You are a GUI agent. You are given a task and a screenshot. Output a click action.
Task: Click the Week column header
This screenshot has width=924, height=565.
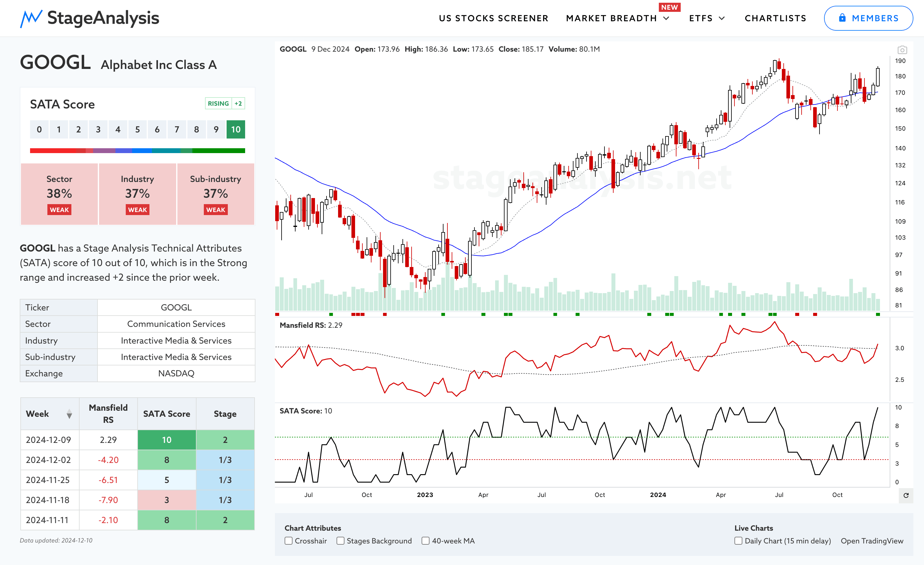click(50, 413)
